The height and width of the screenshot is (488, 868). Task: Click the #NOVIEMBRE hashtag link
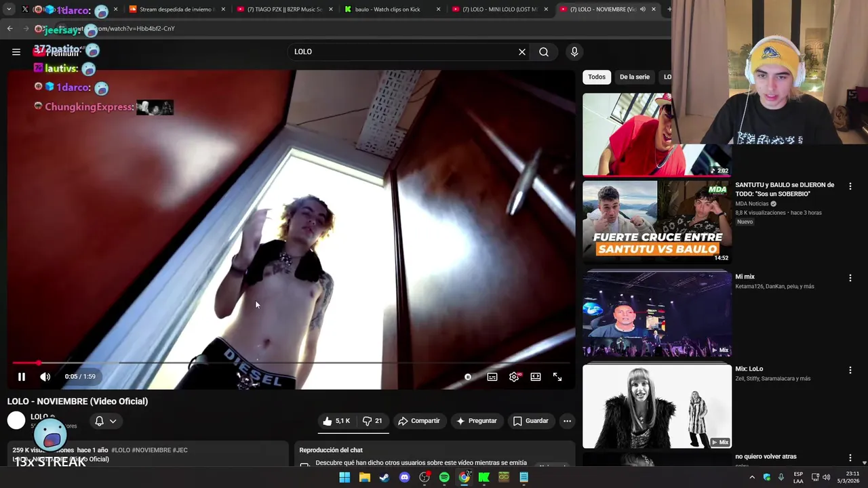[x=151, y=450]
